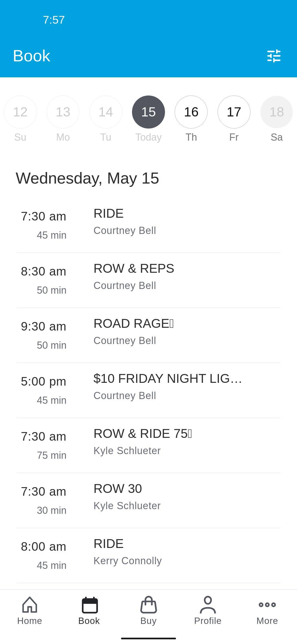Tap the More three-dots icon
This screenshot has height=644, width=297.
267,605
